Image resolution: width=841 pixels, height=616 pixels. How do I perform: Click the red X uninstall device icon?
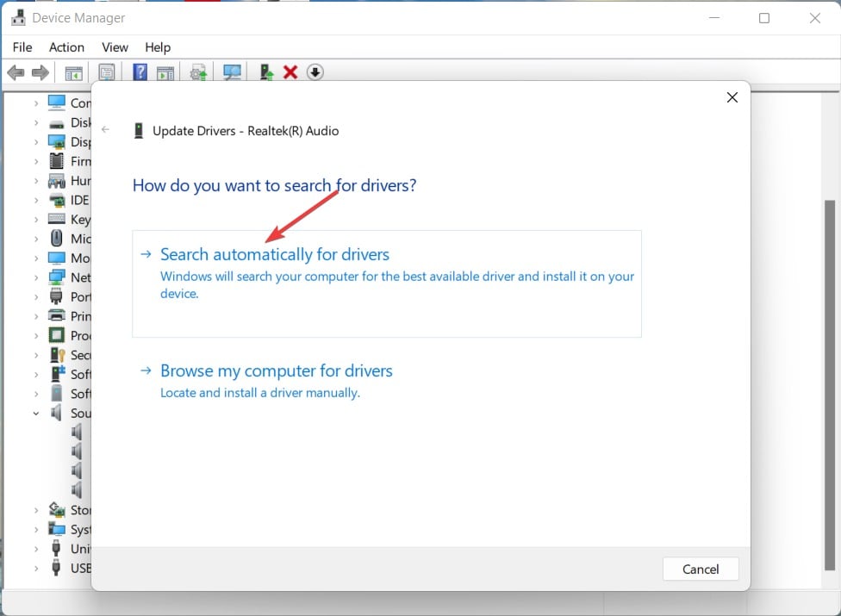[290, 72]
